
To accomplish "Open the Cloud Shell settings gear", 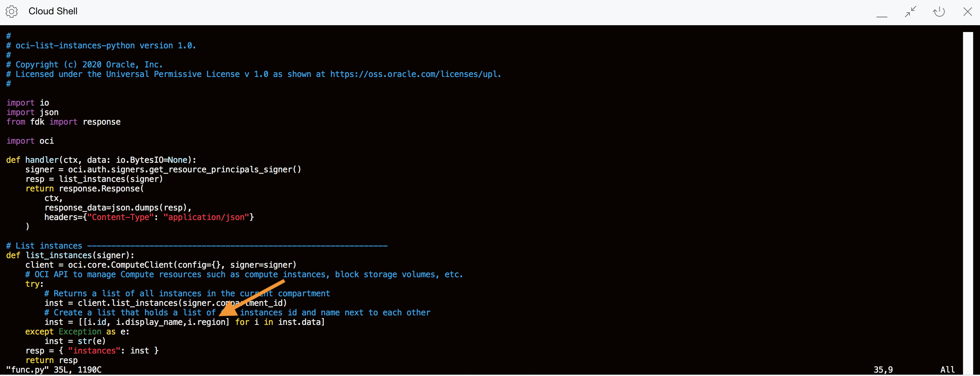I will [12, 12].
